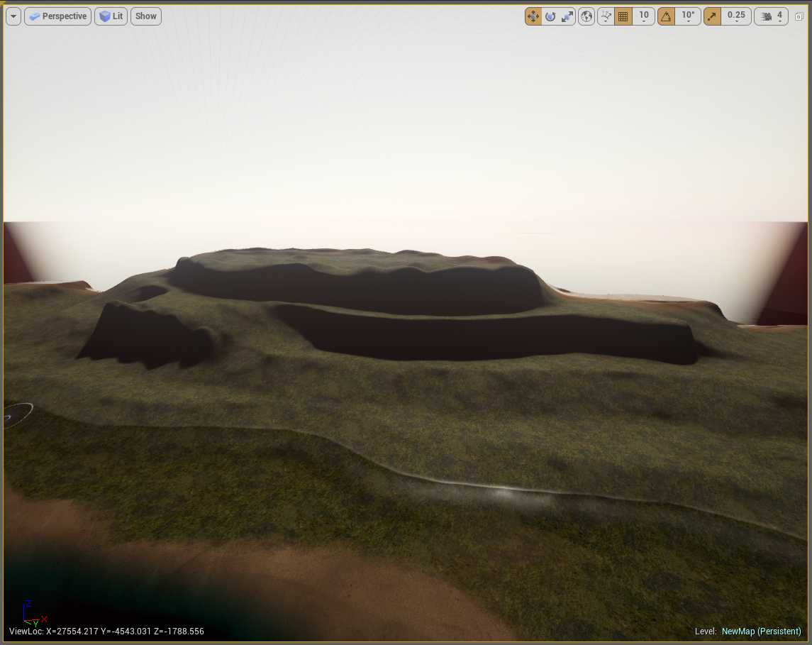Toggle scale snapping
The width and height of the screenshot is (812, 645).
point(712,16)
